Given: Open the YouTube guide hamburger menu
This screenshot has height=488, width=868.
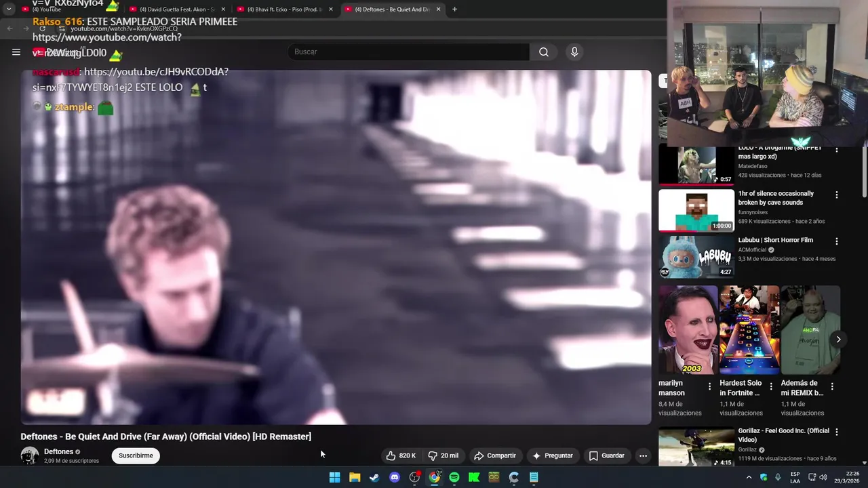Looking at the screenshot, I should point(16,52).
